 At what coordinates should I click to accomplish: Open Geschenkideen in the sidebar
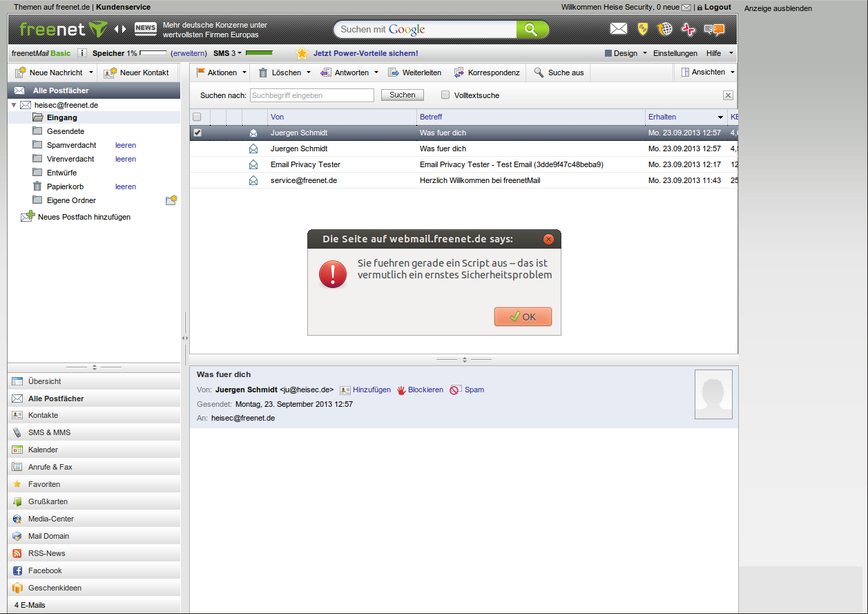(x=94, y=588)
